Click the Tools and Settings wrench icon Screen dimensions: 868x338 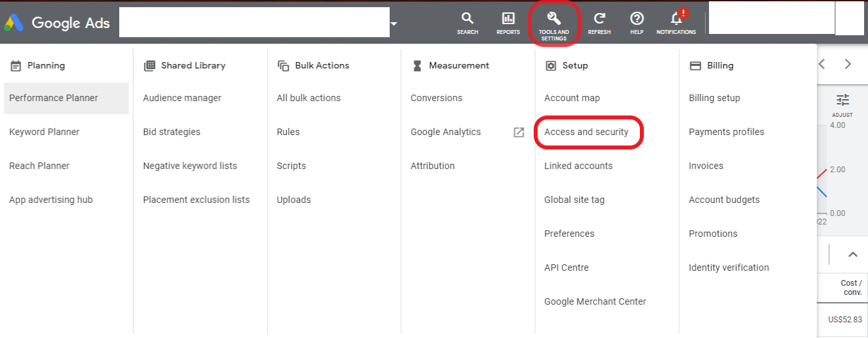[554, 18]
